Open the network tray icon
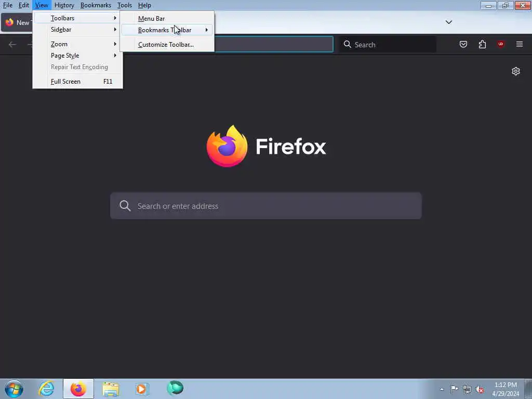Screen dimensions: 532x399 coord(467,389)
